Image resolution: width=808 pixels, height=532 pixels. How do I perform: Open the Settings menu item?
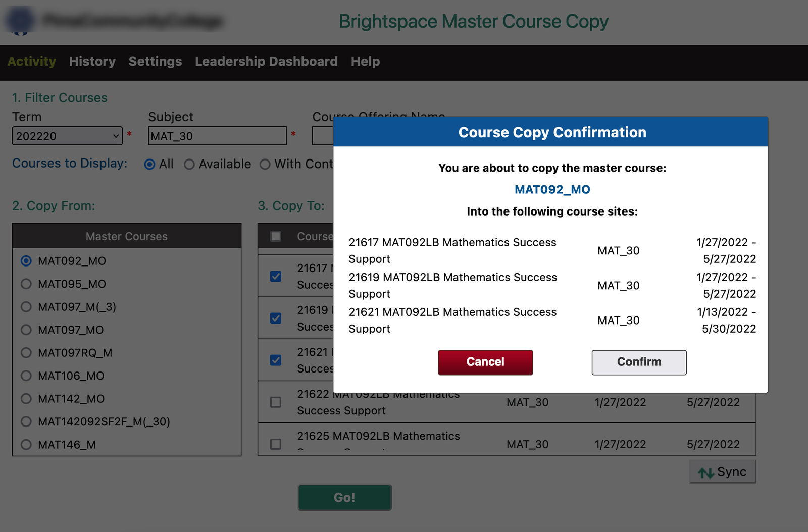[x=155, y=62]
